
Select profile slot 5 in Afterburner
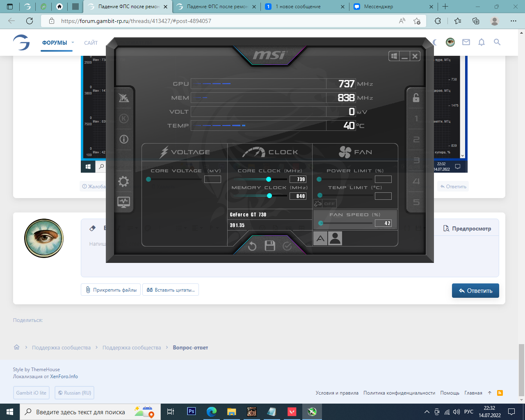click(x=416, y=202)
